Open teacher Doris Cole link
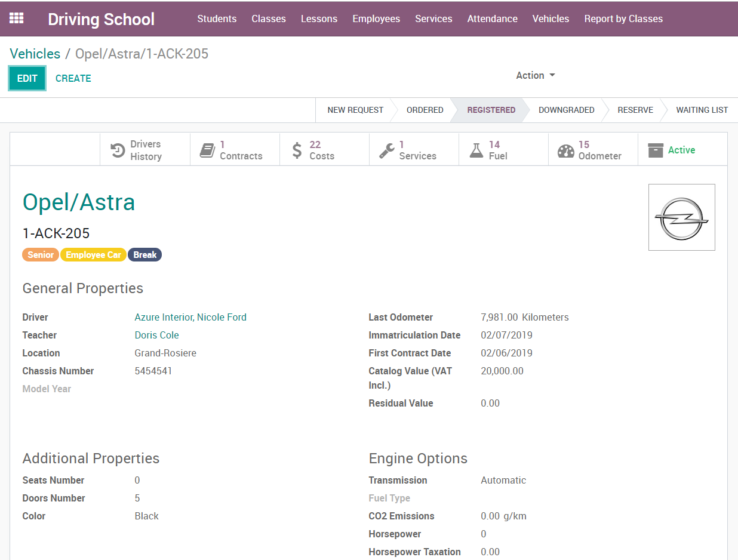 [x=156, y=335]
